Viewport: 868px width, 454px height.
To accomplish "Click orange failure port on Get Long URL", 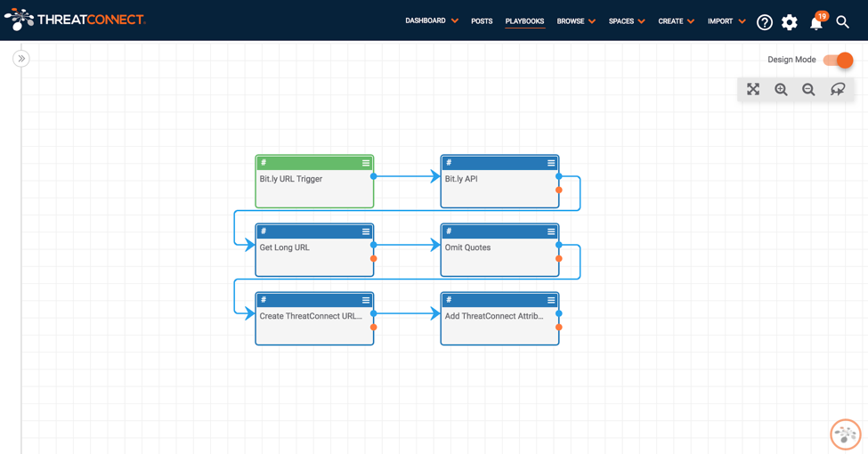I will 374,258.
